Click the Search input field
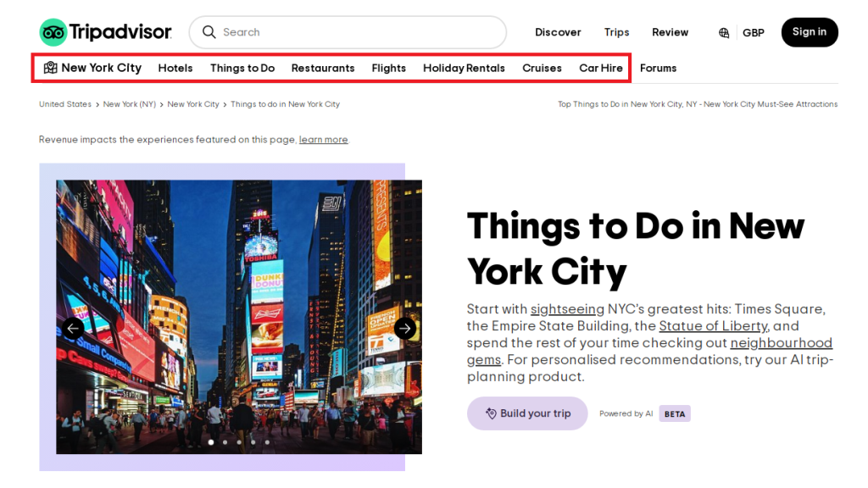This screenshot has width=868, height=488. point(348,32)
